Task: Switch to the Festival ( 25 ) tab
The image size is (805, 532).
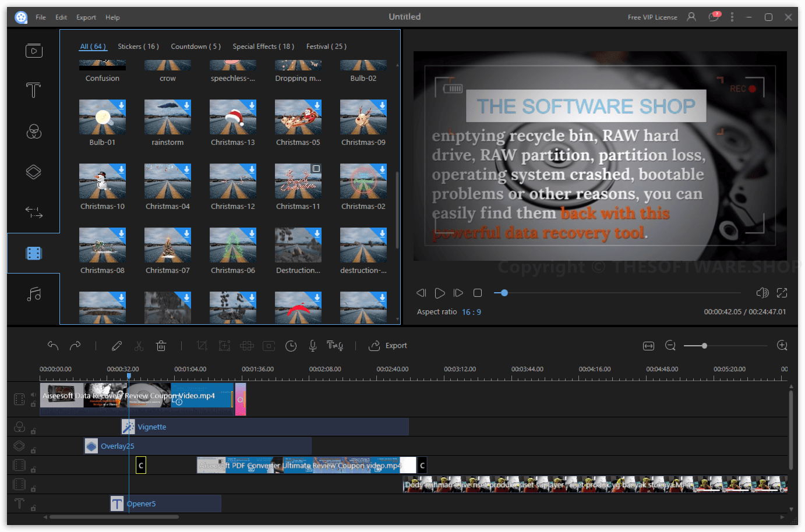Action: [326, 47]
